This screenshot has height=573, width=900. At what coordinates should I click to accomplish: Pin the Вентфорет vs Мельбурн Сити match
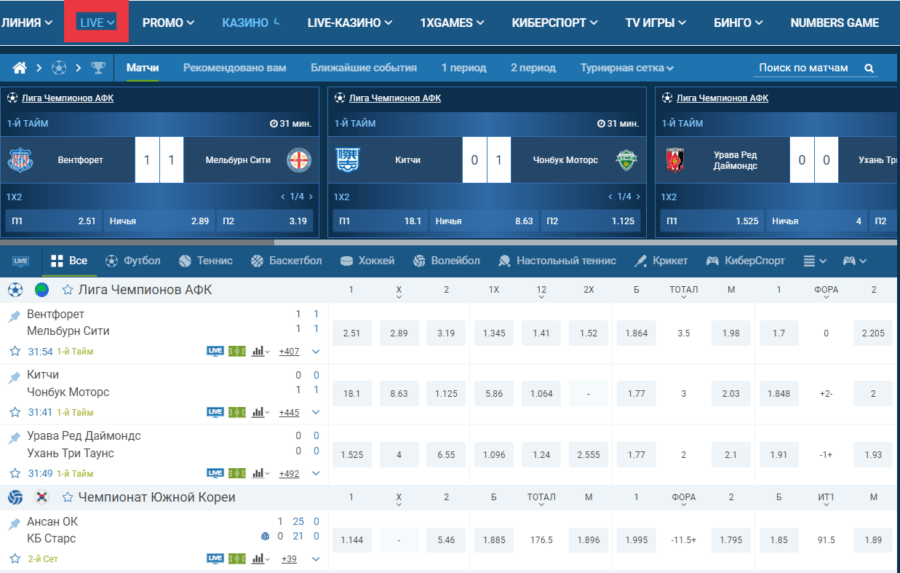[15, 318]
